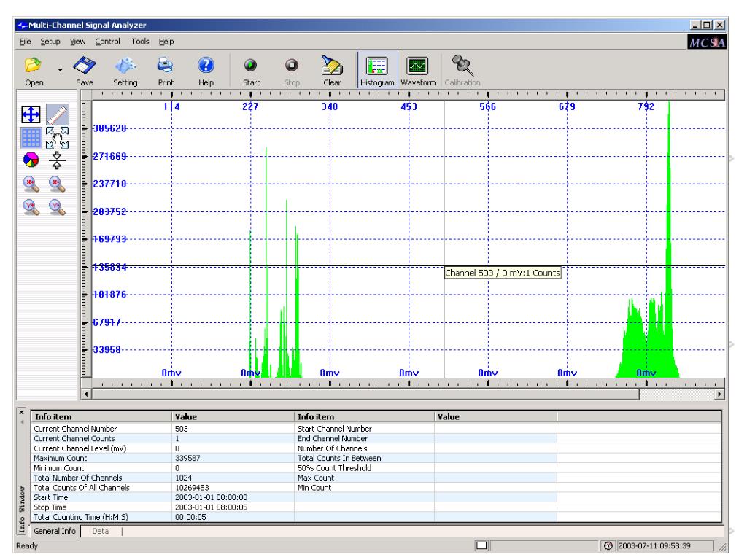The width and height of the screenshot is (747, 560).
Task: Close the Info Window panel
Action: 21,413
